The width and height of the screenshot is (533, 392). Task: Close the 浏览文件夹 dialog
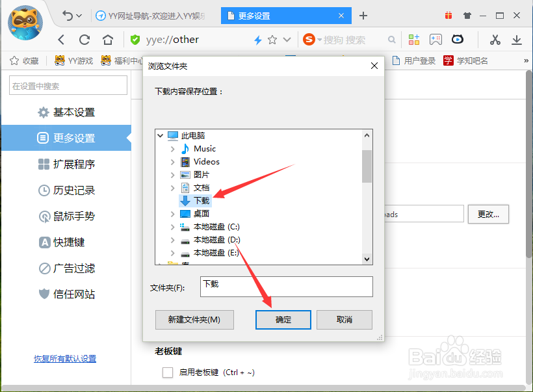(x=374, y=66)
